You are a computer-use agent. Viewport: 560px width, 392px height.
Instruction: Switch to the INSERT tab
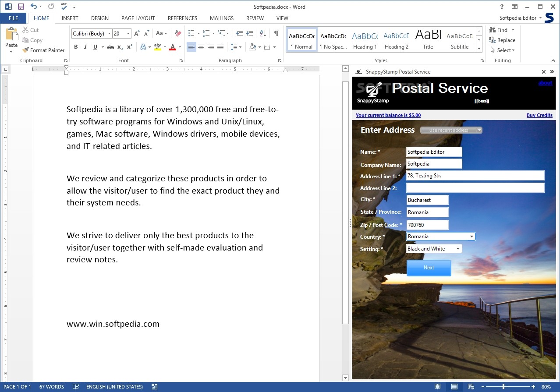(70, 18)
